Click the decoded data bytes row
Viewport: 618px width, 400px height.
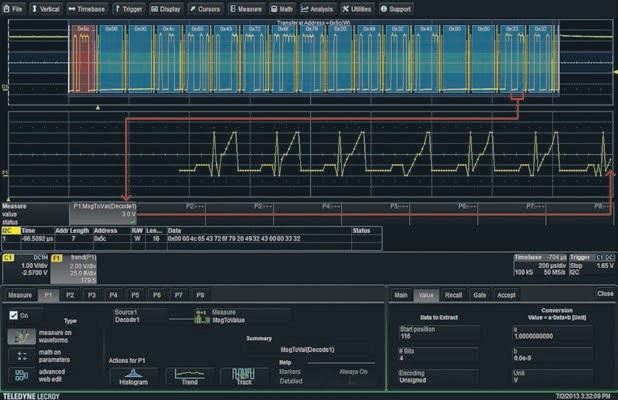click(234, 239)
